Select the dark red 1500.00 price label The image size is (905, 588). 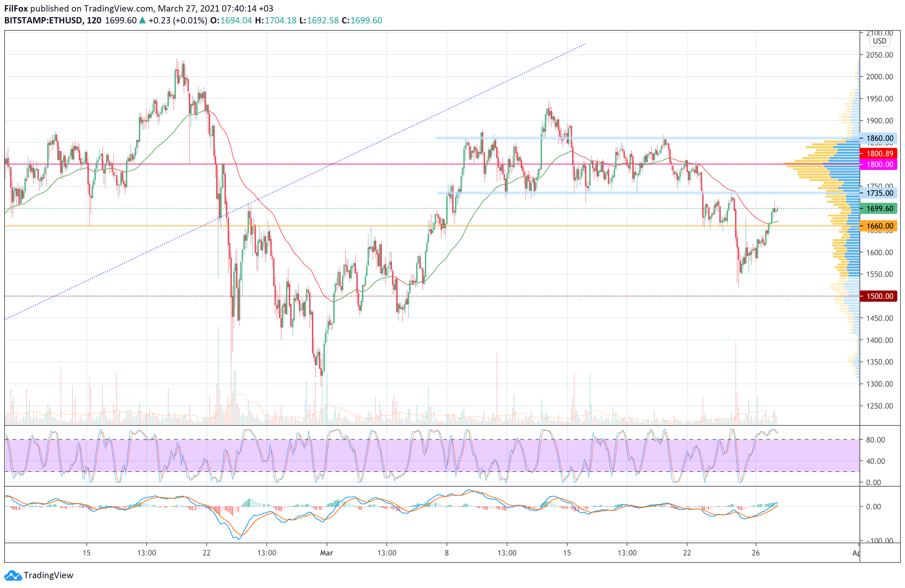point(879,296)
